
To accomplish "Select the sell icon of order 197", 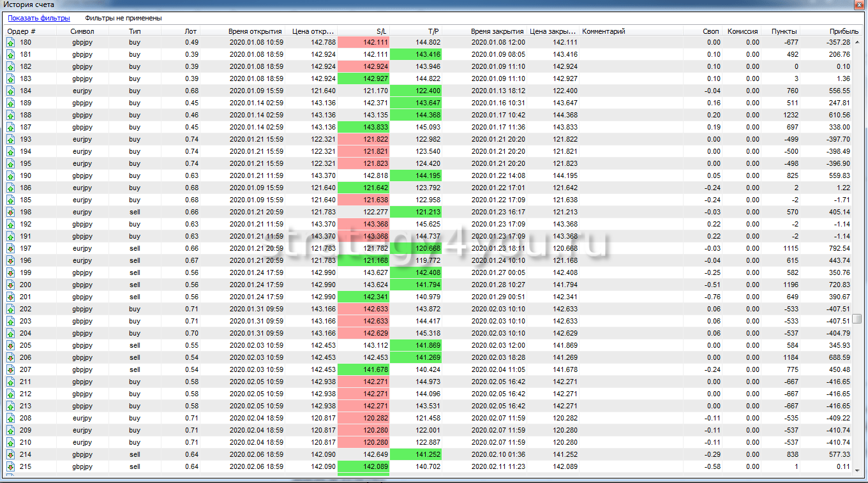I will [x=11, y=249].
